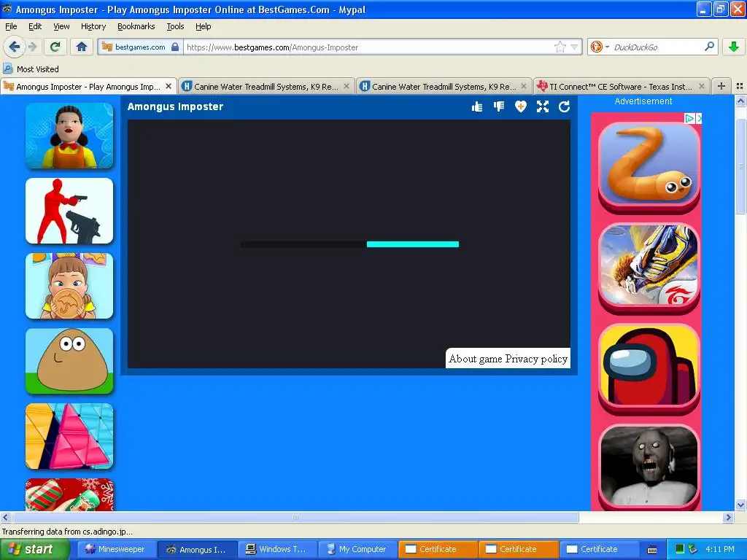Restart game with the reload icon
The width and height of the screenshot is (747, 560).
pyautogui.click(x=564, y=106)
